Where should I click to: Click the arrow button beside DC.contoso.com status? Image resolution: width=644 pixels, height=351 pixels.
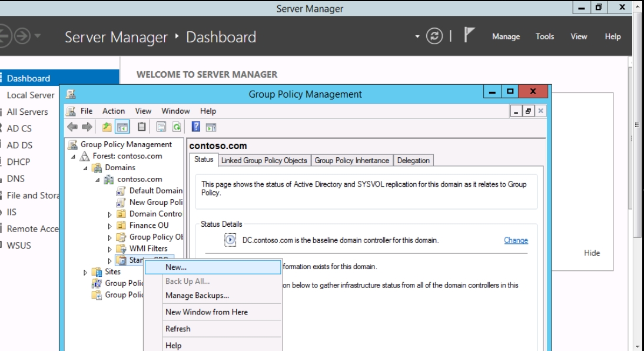tap(230, 240)
